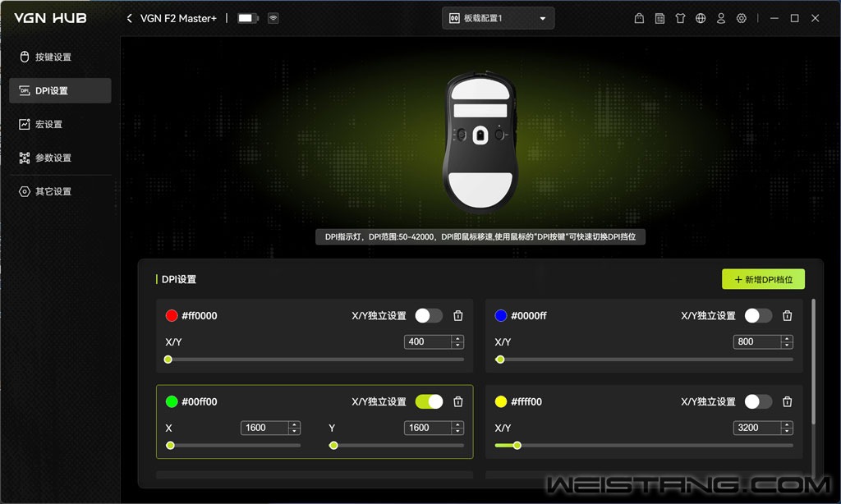Toggle X/Y独立设置 on the #0000ff level
Image resolution: width=841 pixels, height=504 pixels.
758,316
